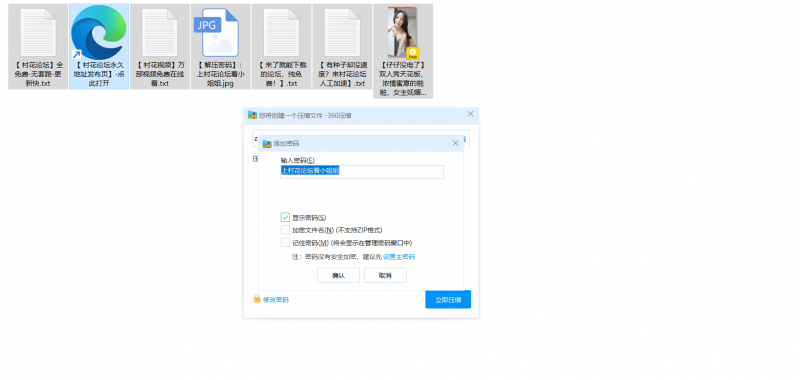This screenshot has height=380, width=800.
Task: Uncheck the 显示密码 checkbox
Action: point(285,217)
